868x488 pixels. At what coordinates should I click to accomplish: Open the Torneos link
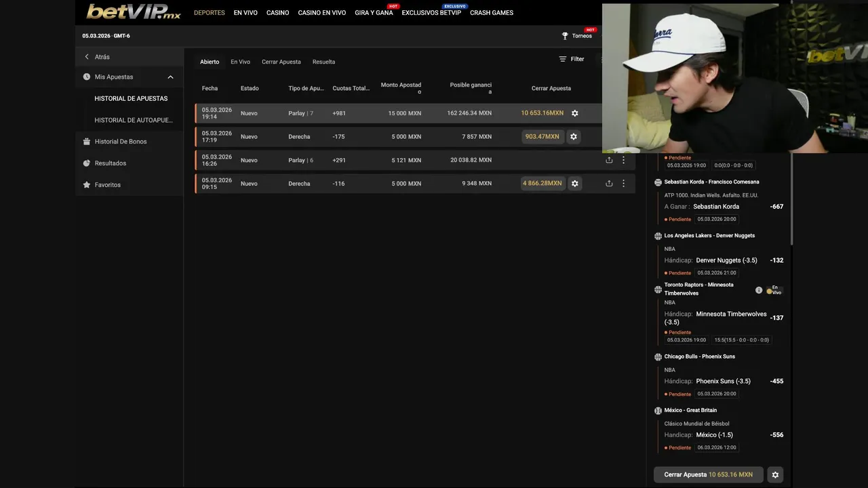tap(582, 36)
